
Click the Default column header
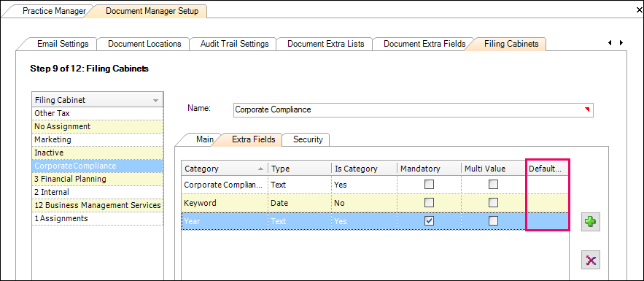[548, 169]
